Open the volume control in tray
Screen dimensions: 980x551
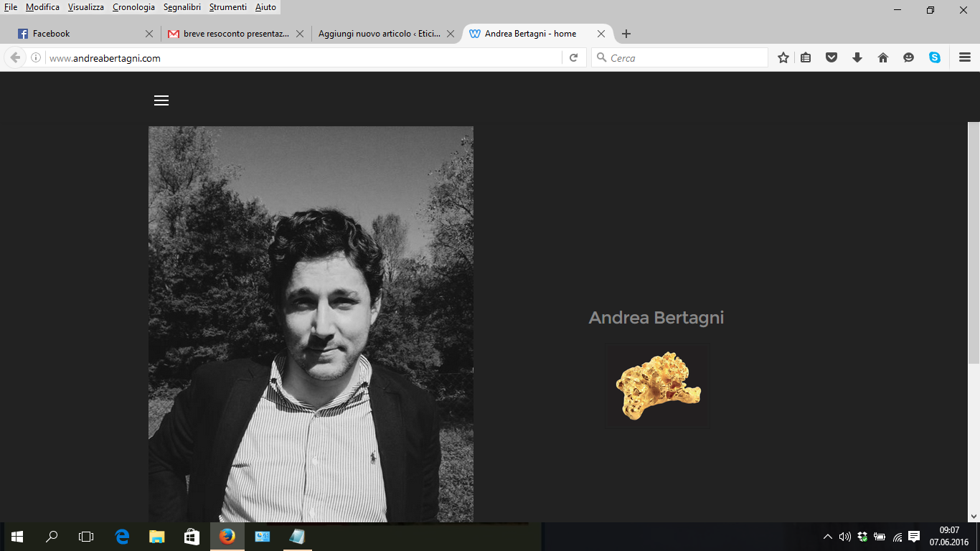click(x=845, y=537)
